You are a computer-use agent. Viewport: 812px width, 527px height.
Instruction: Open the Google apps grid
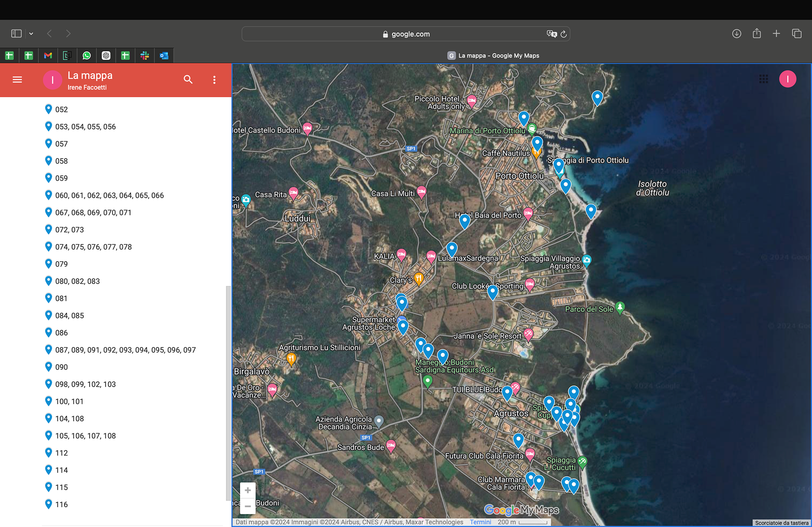[x=763, y=79]
